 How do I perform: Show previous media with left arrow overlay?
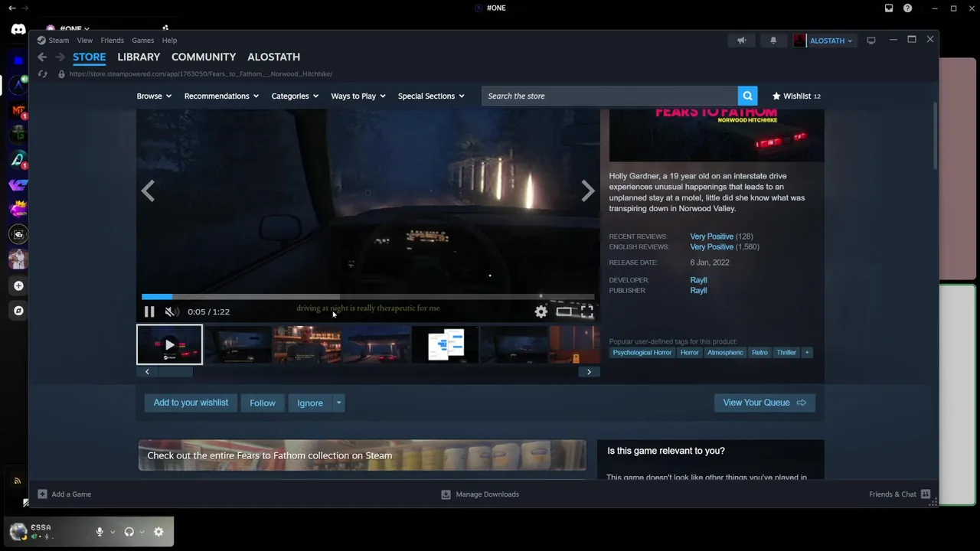pyautogui.click(x=149, y=191)
